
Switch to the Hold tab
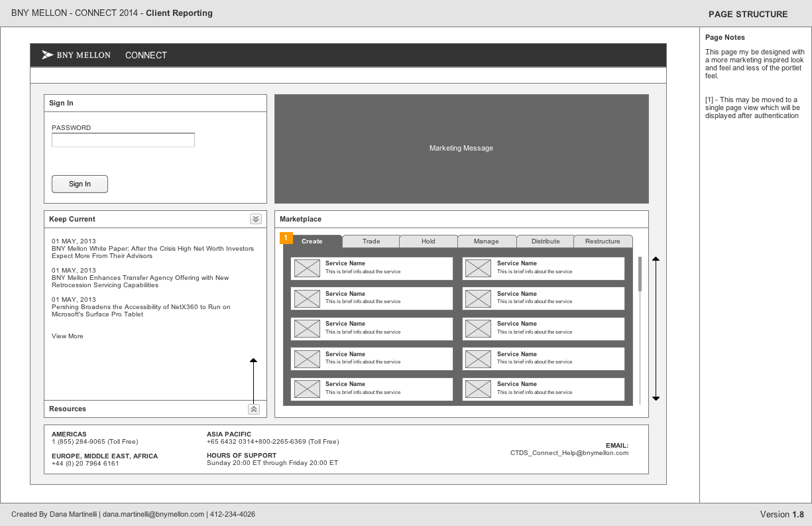pos(428,241)
